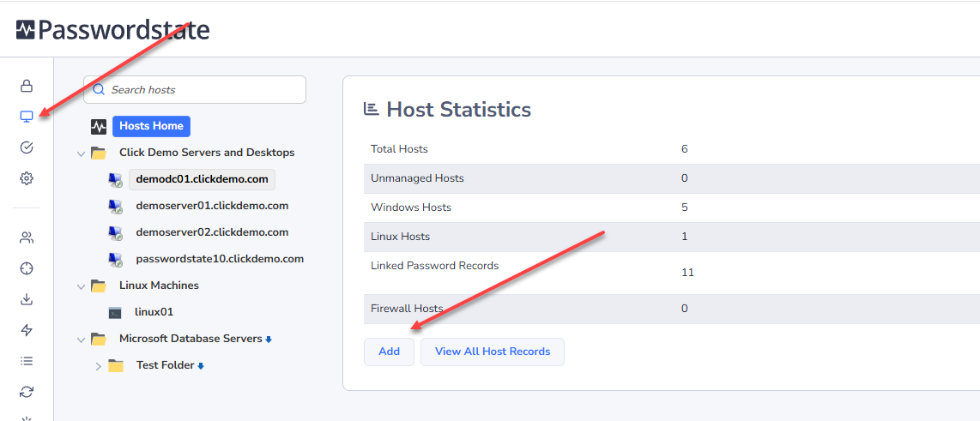Click the Firewall Hosts row label
This screenshot has width=980, height=421.
(x=407, y=309)
